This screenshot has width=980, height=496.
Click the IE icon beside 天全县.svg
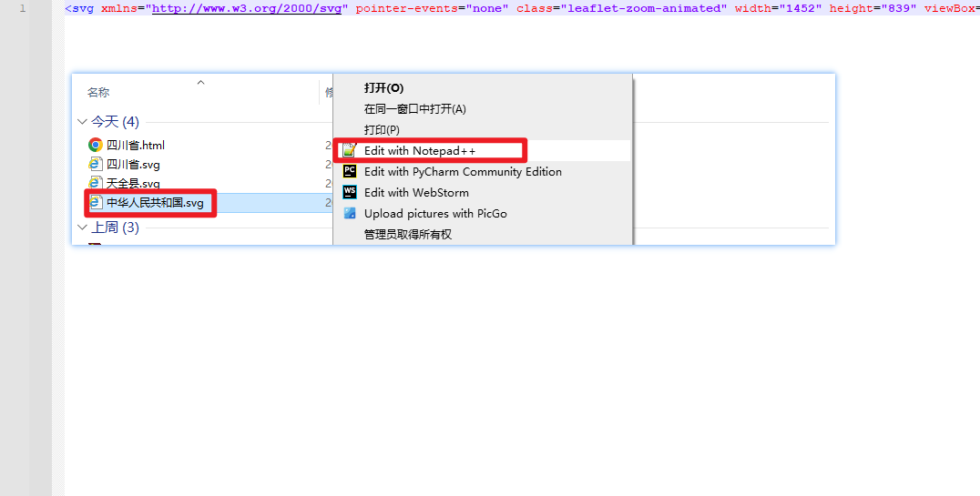coord(95,183)
